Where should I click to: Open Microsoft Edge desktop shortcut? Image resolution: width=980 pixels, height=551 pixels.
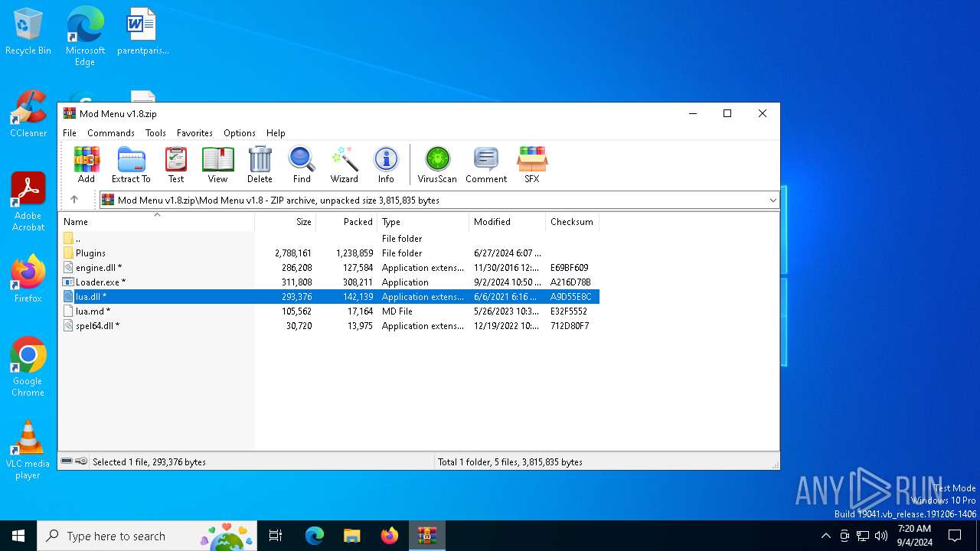point(85,36)
